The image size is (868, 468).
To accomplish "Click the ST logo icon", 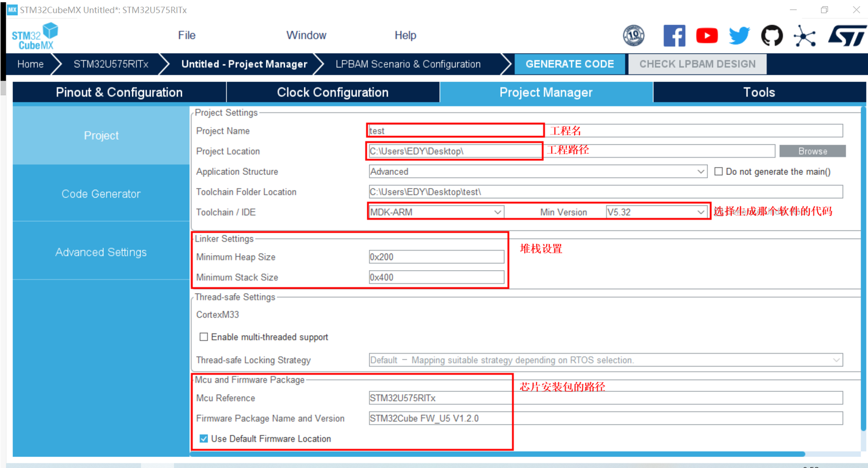I will click(847, 36).
